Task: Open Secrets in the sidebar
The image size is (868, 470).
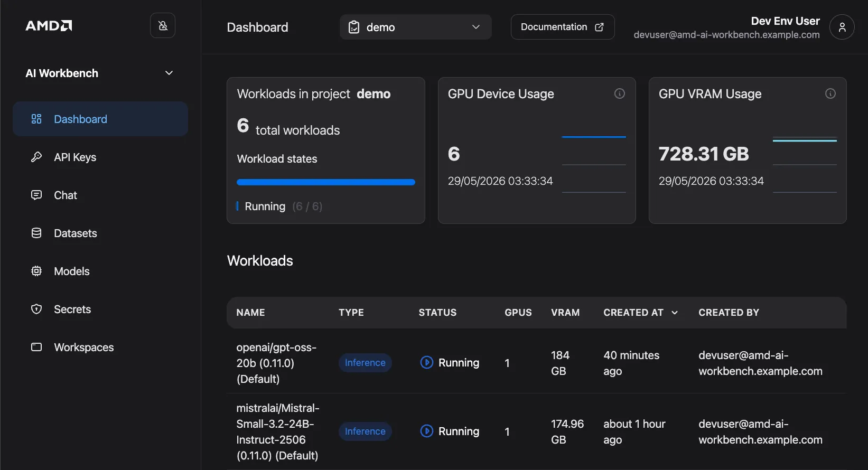Action: (x=100, y=309)
